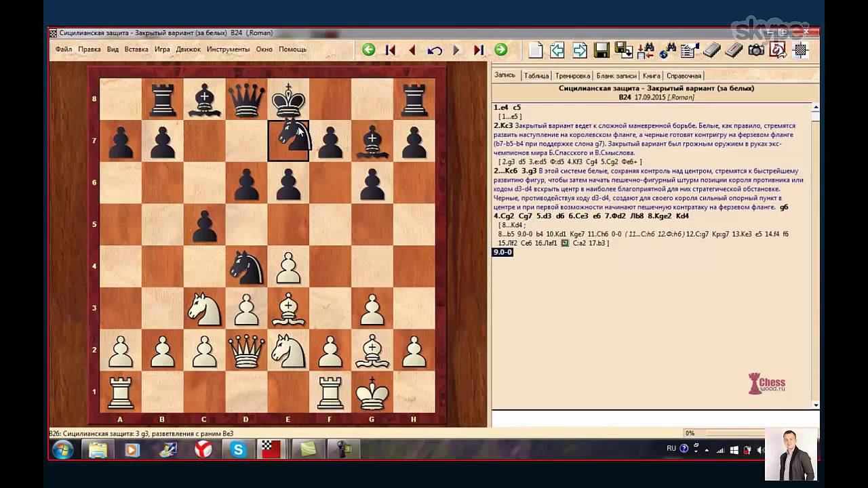Click the diagram marker icon after 16.Лаf1
868x488 pixels.
[564, 243]
